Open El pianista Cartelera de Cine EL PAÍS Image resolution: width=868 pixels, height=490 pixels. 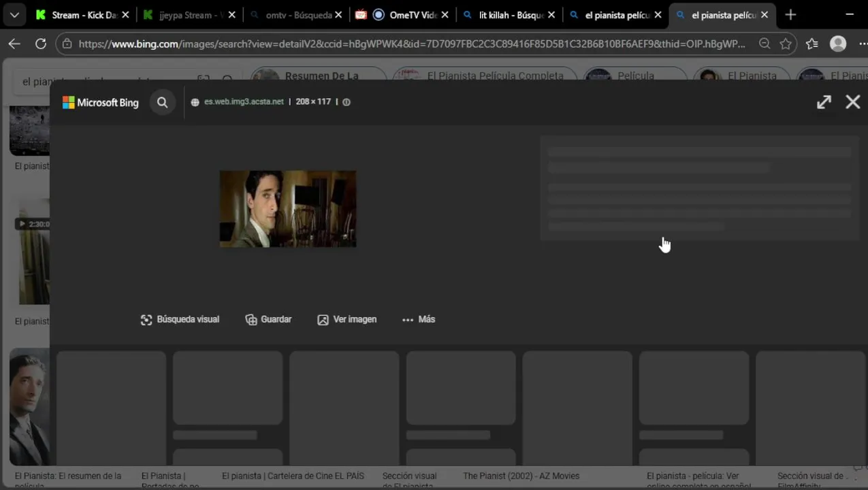[x=293, y=476]
